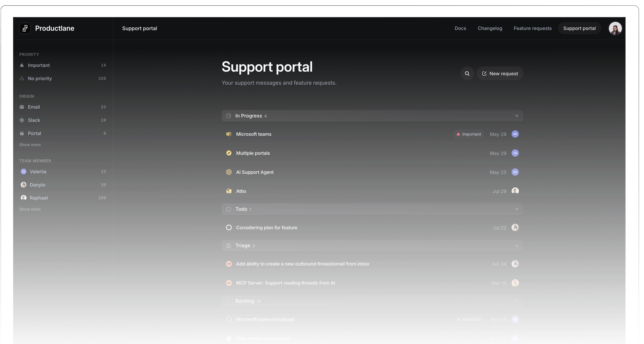Click the Triage section status icon

pos(229,246)
